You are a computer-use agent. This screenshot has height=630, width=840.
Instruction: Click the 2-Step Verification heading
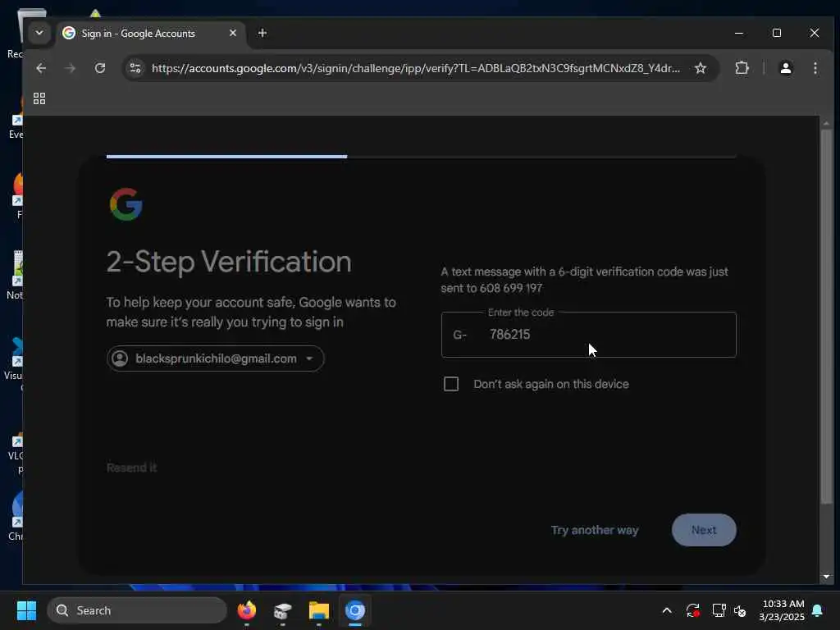click(229, 262)
